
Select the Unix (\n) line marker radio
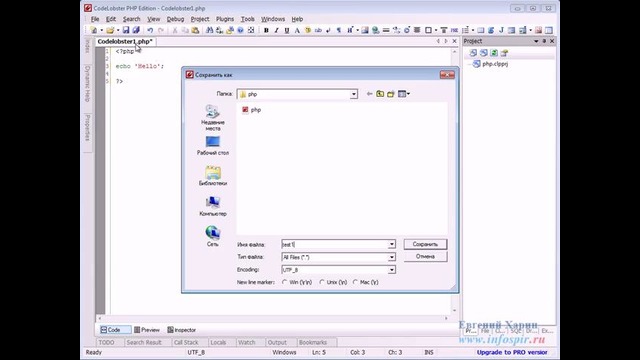tap(322, 282)
